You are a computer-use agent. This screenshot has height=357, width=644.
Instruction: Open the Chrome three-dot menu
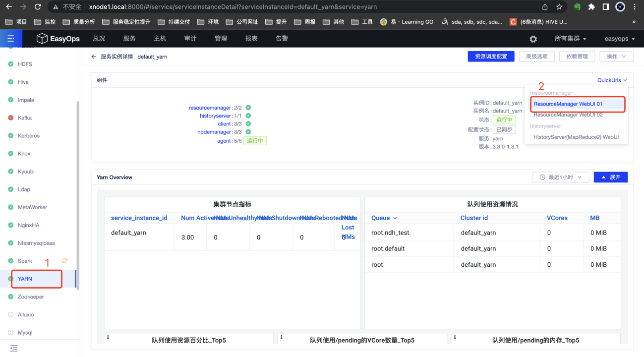[x=635, y=7]
